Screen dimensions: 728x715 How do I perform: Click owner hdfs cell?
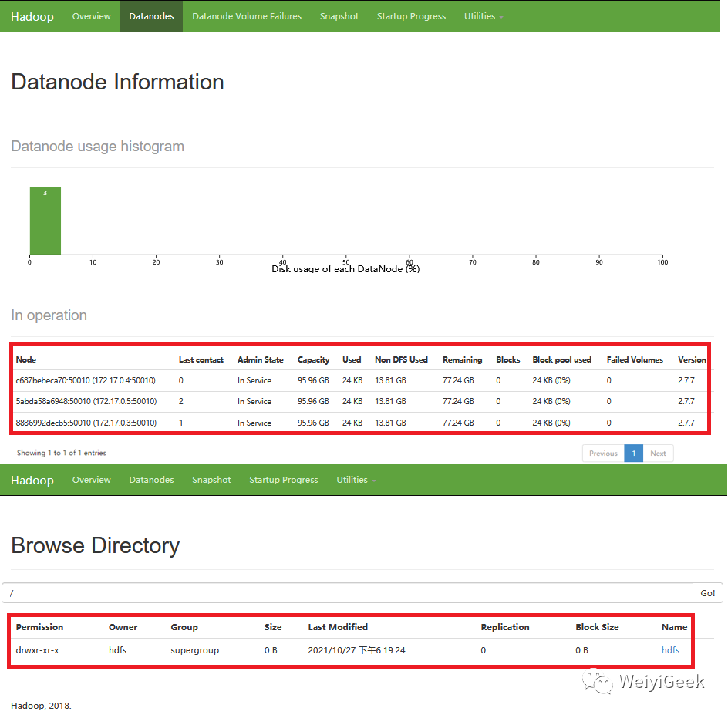[x=117, y=650]
